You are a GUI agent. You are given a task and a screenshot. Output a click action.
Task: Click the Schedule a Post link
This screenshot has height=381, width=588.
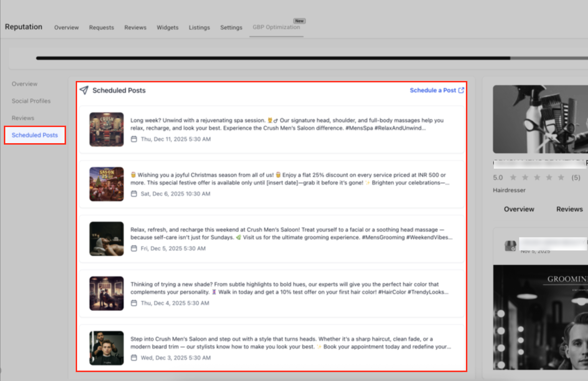[x=433, y=90]
